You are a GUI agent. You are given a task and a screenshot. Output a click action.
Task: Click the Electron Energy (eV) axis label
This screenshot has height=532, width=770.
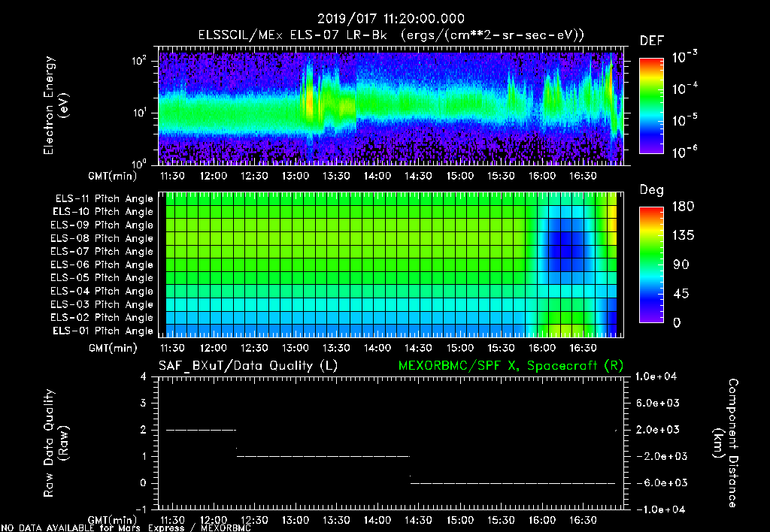[56, 105]
